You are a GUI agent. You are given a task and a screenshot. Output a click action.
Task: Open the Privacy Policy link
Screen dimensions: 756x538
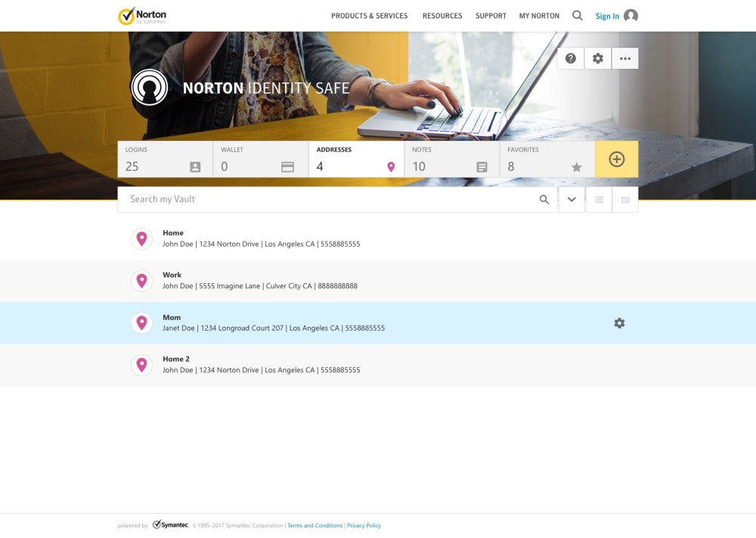tap(364, 525)
